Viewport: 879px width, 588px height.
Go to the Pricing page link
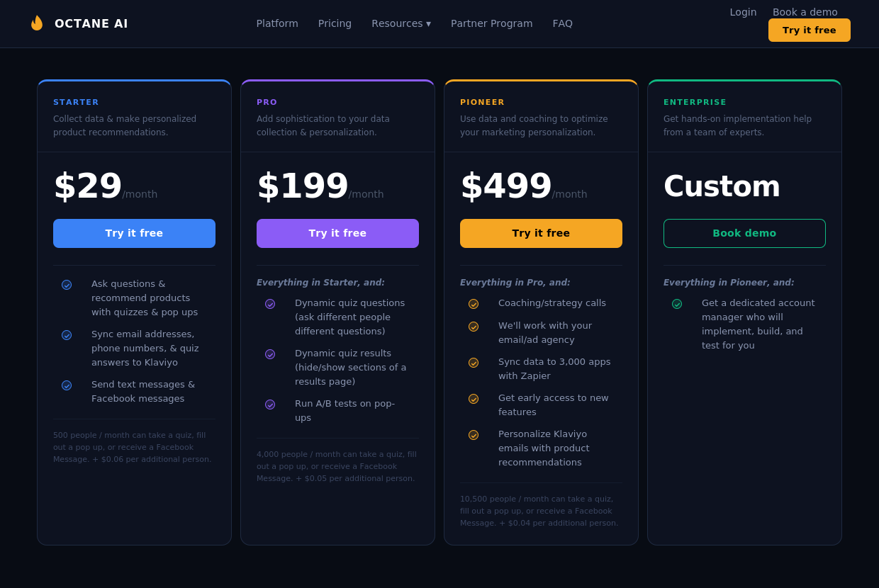(x=335, y=23)
